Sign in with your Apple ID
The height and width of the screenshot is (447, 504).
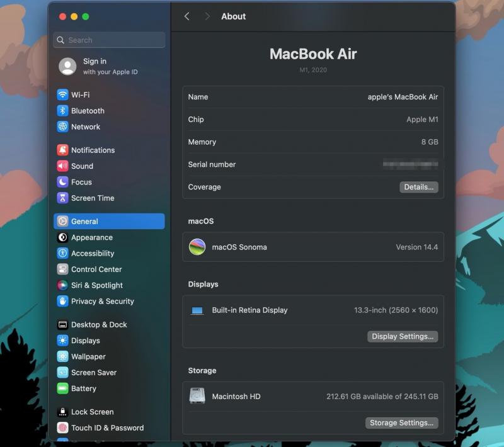[x=110, y=67]
